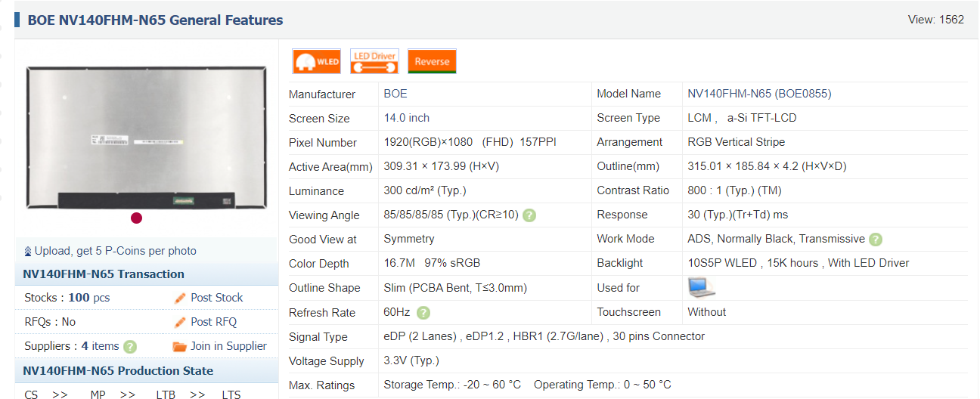
Task: Click the RFQs : No entry
Action: (50, 322)
